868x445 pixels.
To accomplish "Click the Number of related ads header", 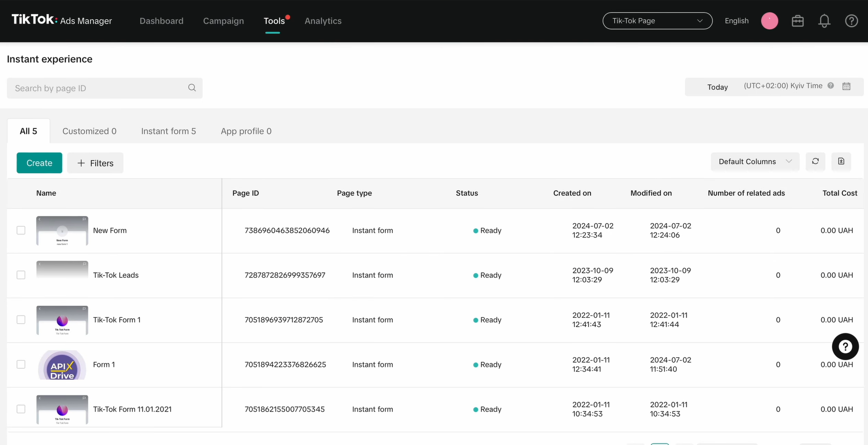I will (x=746, y=193).
